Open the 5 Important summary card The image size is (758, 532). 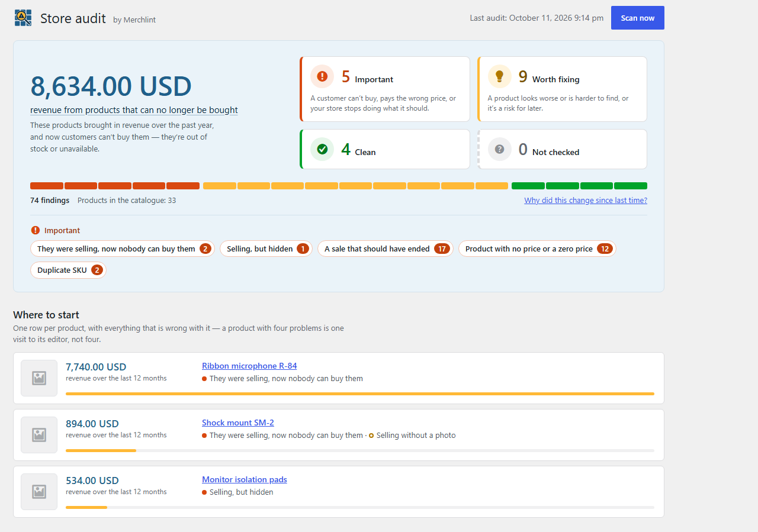pos(385,89)
